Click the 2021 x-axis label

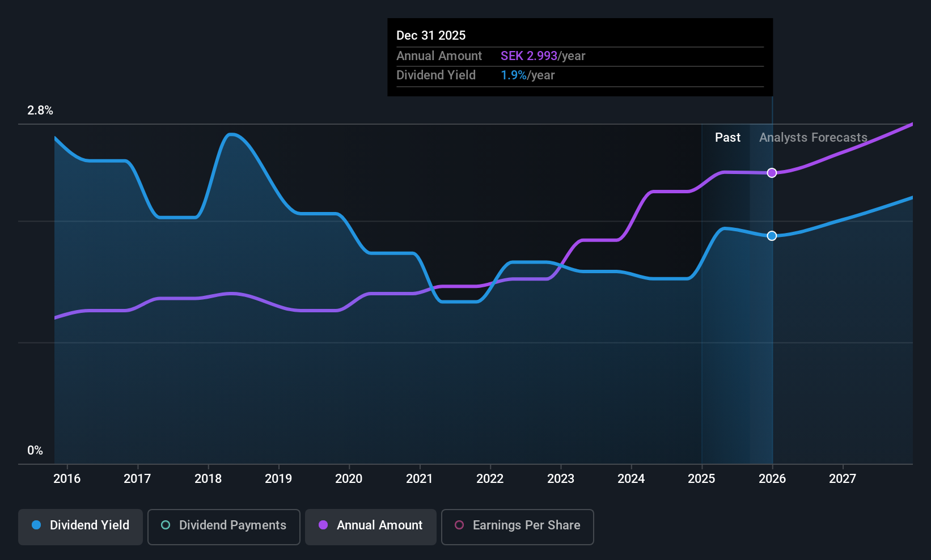pyautogui.click(x=420, y=479)
